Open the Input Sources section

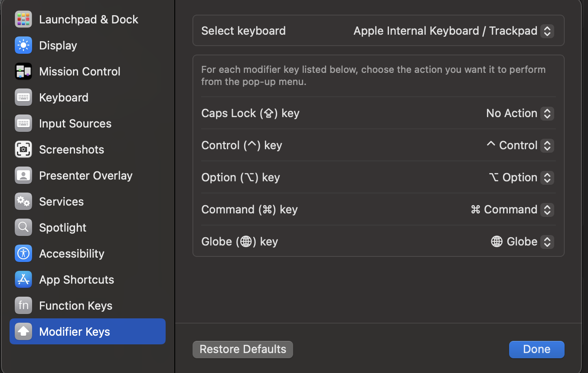[x=75, y=123]
